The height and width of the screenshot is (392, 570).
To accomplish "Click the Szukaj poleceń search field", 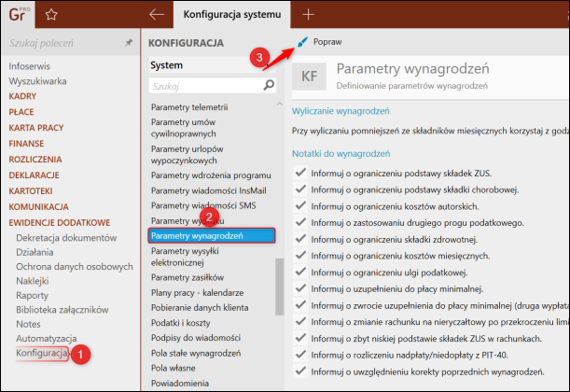I will pyautogui.click(x=65, y=43).
